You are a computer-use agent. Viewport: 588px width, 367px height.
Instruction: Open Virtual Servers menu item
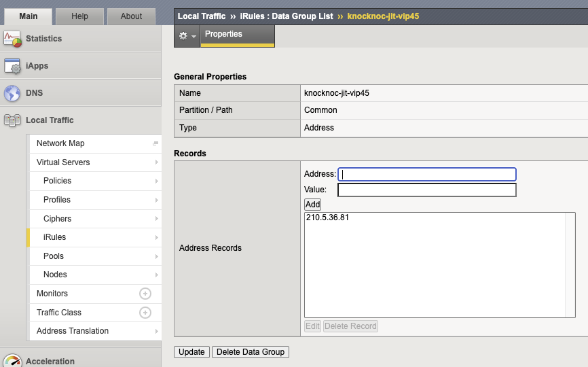[x=95, y=162]
